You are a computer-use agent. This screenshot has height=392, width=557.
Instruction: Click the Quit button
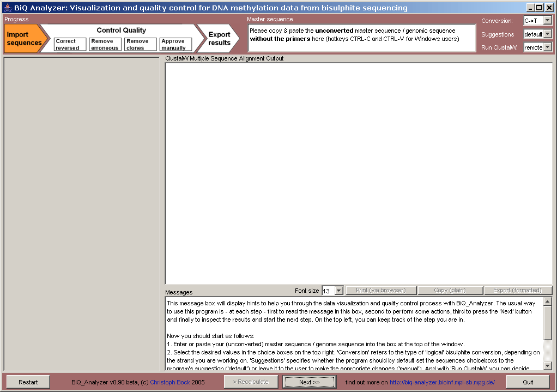coord(528,382)
